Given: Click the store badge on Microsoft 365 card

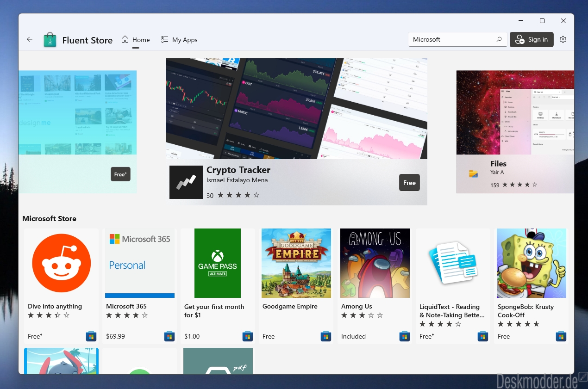Looking at the screenshot, I should pyautogui.click(x=169, y=336).
